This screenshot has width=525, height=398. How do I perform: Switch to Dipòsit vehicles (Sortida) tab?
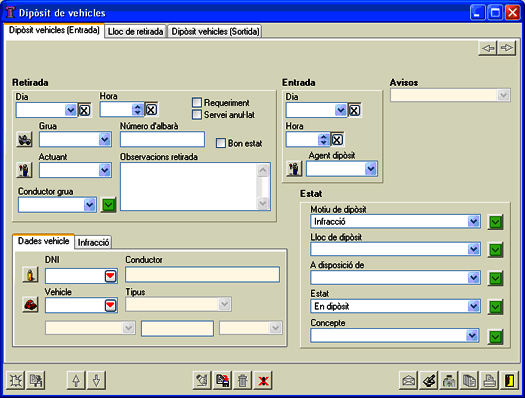pos(215,31)
